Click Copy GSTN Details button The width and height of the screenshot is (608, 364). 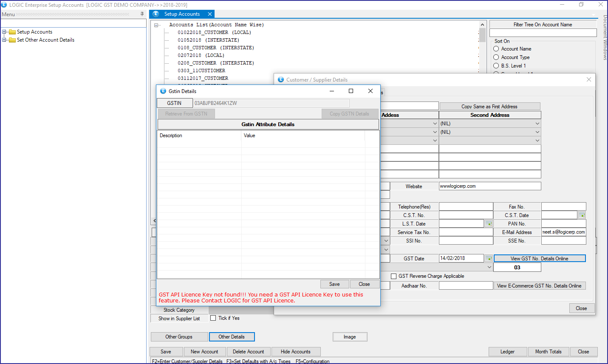tap(349, 114)
